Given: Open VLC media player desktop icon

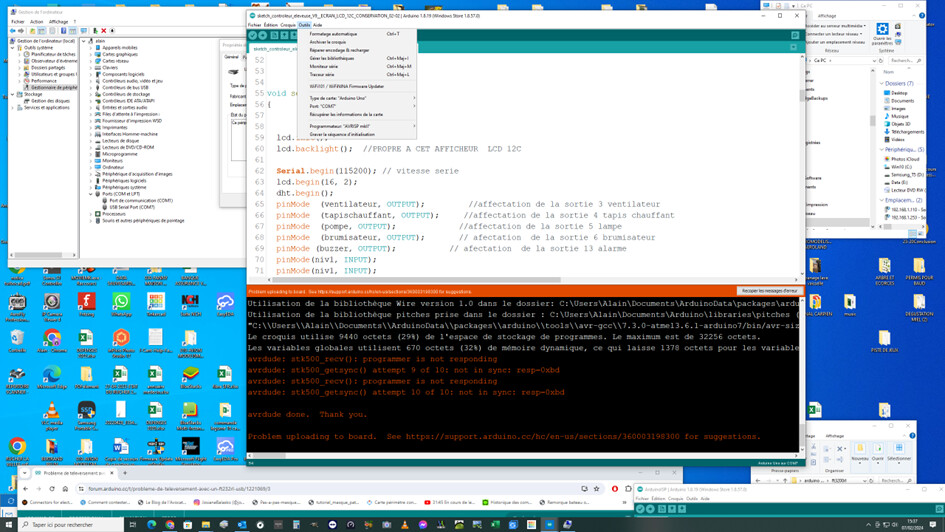Looking at the screenshot, I should click(52, 416).
